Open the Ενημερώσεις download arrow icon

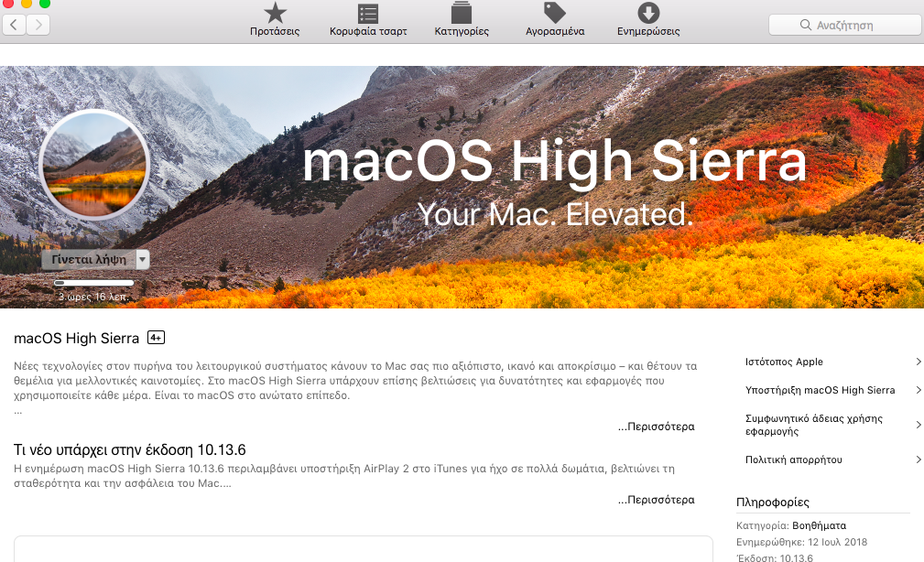pyautogui.click(x=648, y=13)
